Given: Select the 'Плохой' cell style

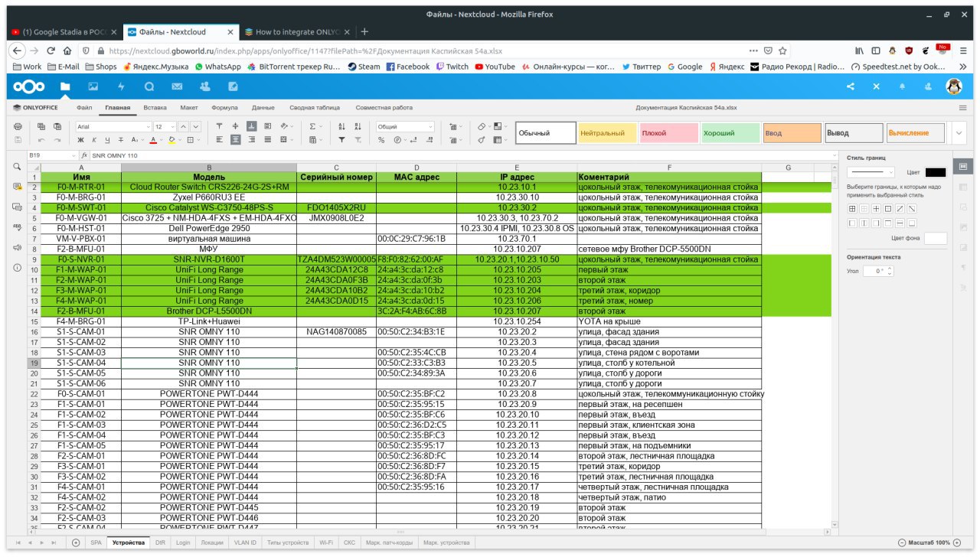Looking at the screenshot, I should pyautogui.click(x=668, y=133).
